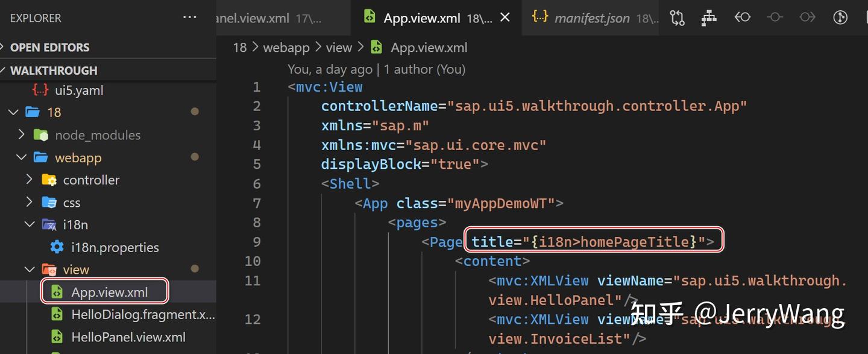Open the Explorer actions ellipsis menu

click(190, 17)
